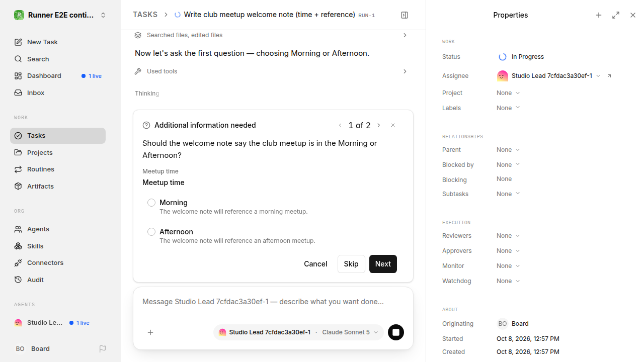The image size is (644, 362).
Task: Toggle the side panel icon in header
Action: tap(405, 15)
